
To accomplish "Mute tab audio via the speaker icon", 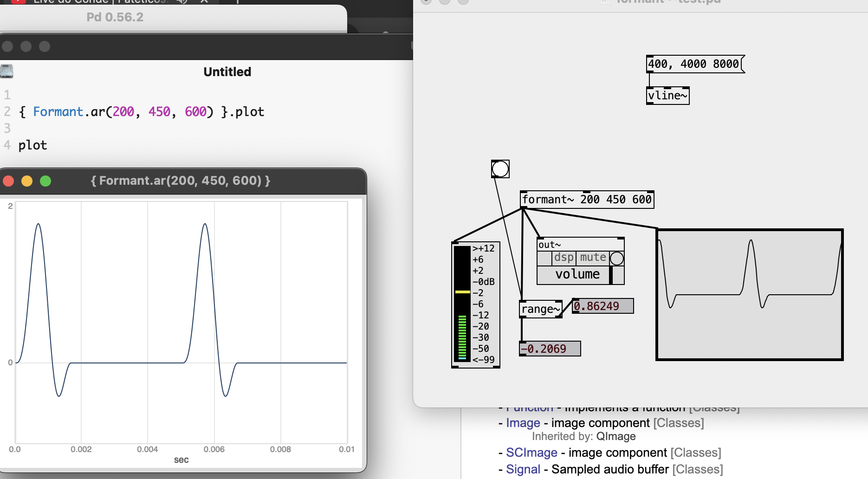I will point(181,1).
